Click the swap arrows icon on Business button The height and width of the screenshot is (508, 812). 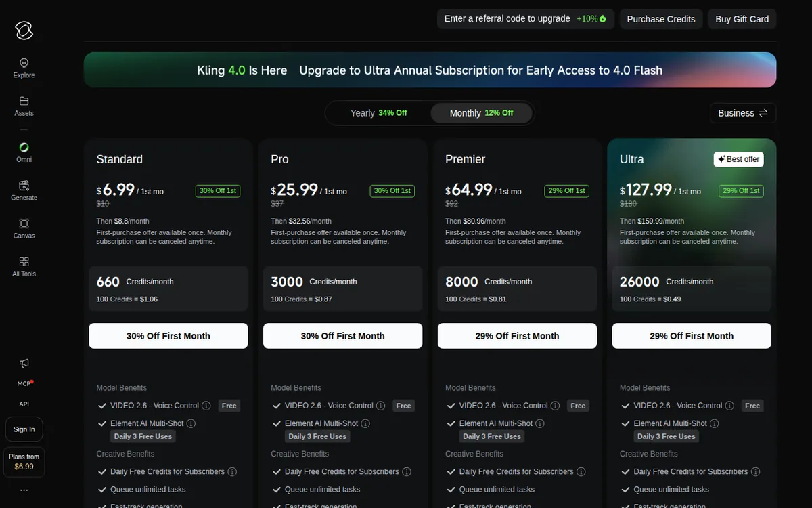[763, 113]
